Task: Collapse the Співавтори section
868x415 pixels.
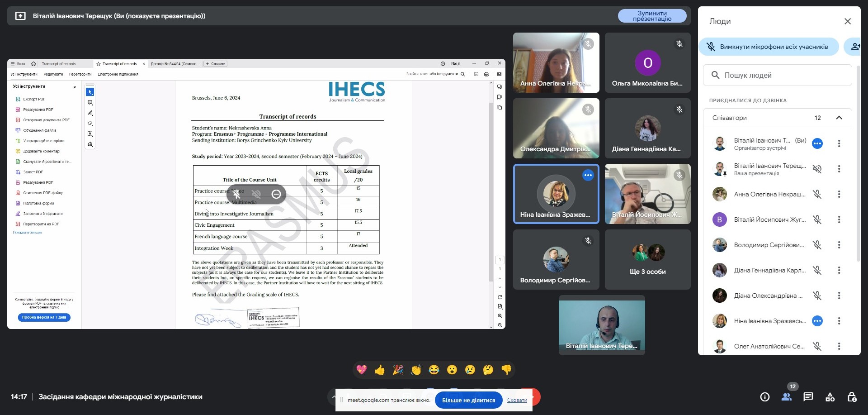Action: click(839, 118)
